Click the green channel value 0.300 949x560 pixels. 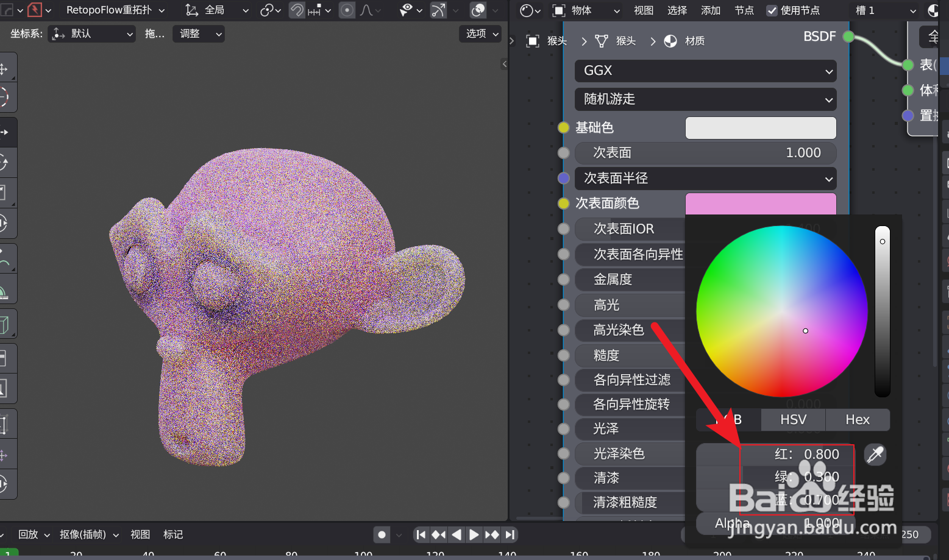(x=775, y=477)
